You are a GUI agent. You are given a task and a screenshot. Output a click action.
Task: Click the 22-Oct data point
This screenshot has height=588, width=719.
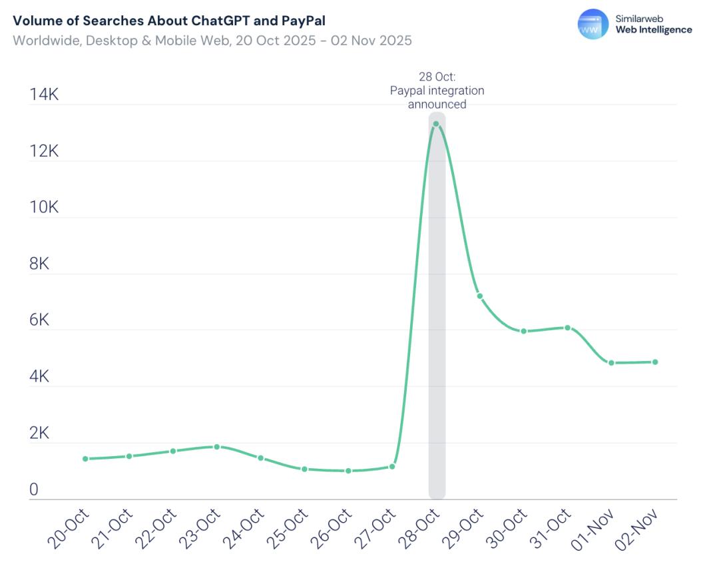tap(173, 451)
